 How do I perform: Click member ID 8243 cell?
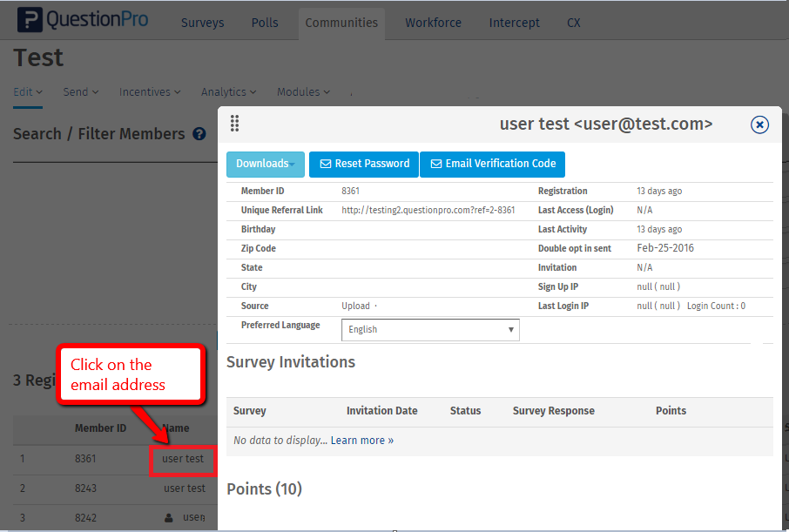coord(85,488)
